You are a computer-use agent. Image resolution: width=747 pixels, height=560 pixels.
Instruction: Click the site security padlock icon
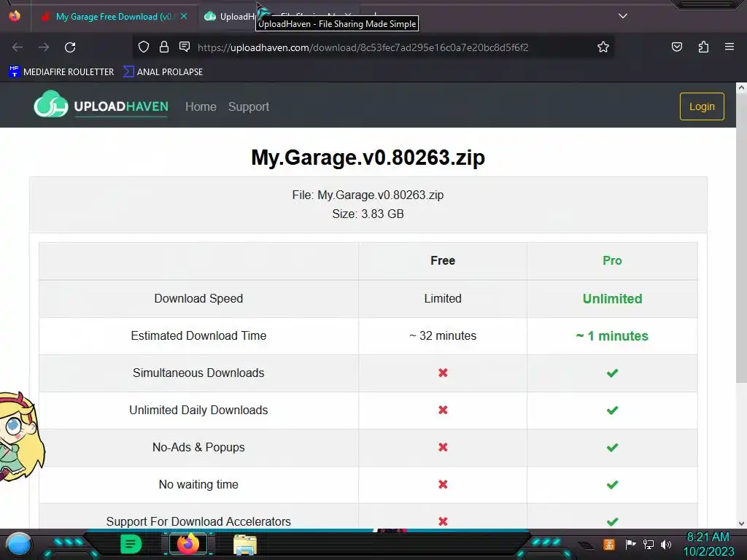164,47
